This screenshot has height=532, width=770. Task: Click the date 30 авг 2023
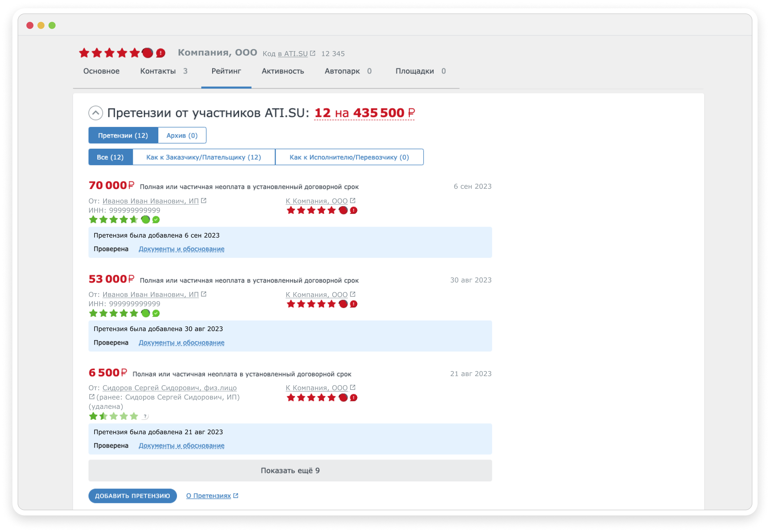point(471,280)
